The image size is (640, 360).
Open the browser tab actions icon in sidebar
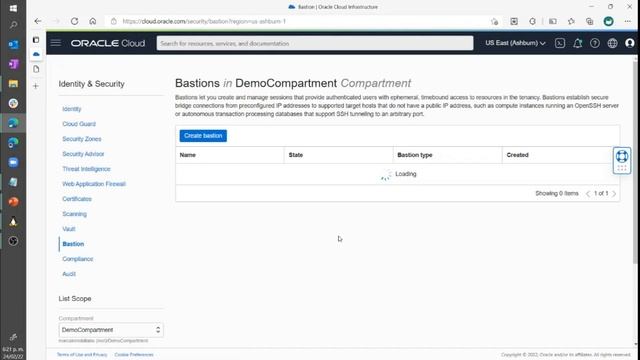(36, 40)
